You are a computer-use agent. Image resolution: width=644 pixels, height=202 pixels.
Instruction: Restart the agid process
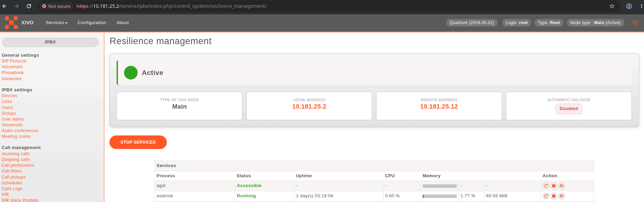pyautogui.click(x=546, y=186)
